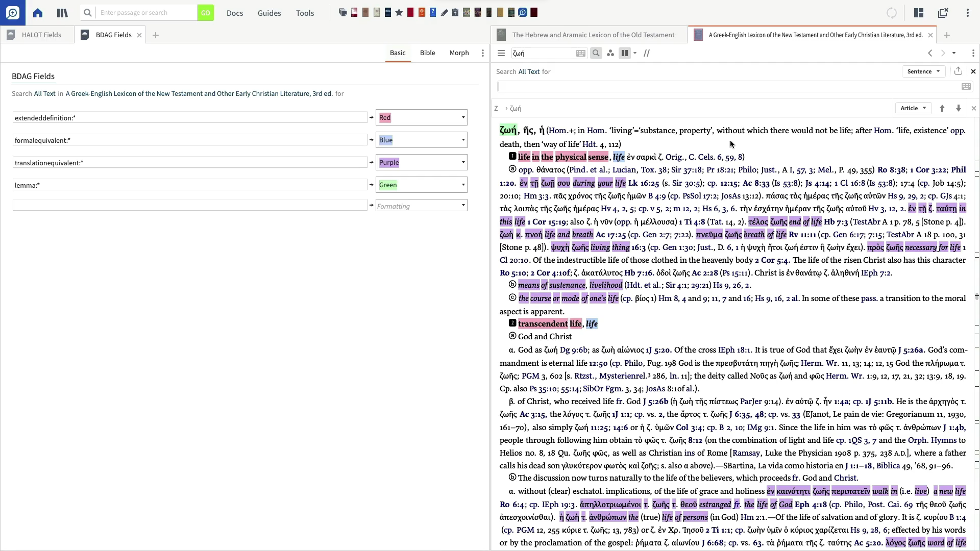Viewport: 980px width, 551px height.
Task: Open the Sentence search scope dropdown
Action: (x=924, y=71)
